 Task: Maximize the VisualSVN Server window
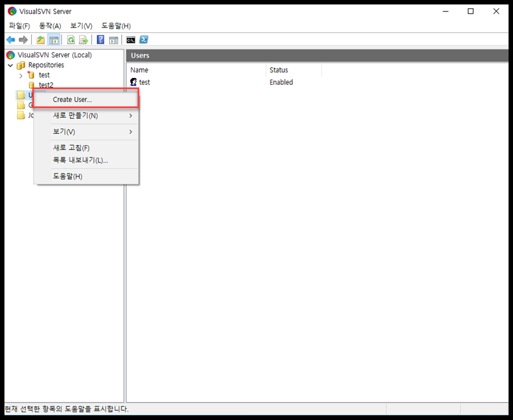(470, 11)
